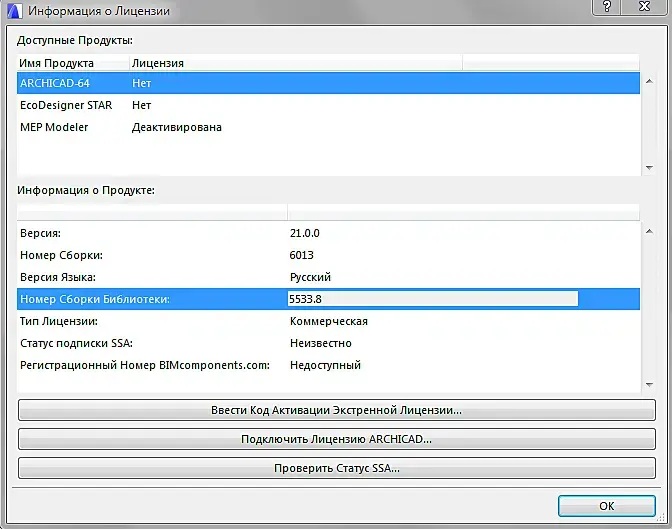Click the 21.0.0 version value

pos(305,233)
